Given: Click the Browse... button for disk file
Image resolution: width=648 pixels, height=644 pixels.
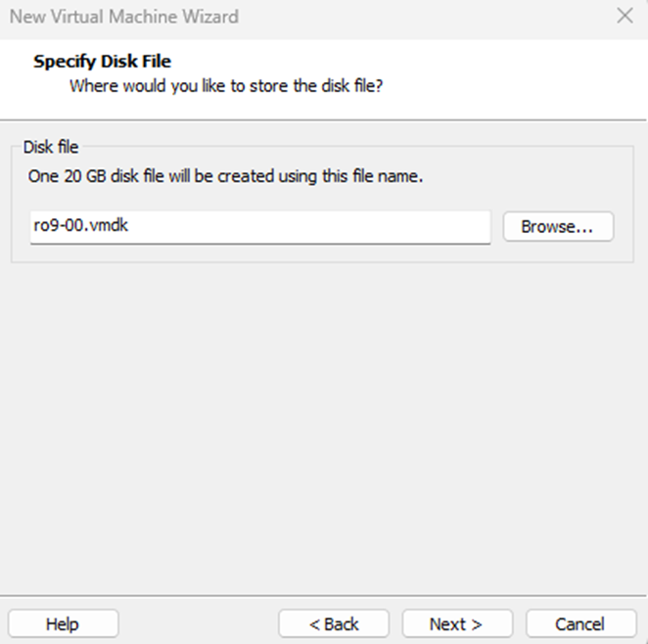Looking at the screenshot, I should (558, 226).
